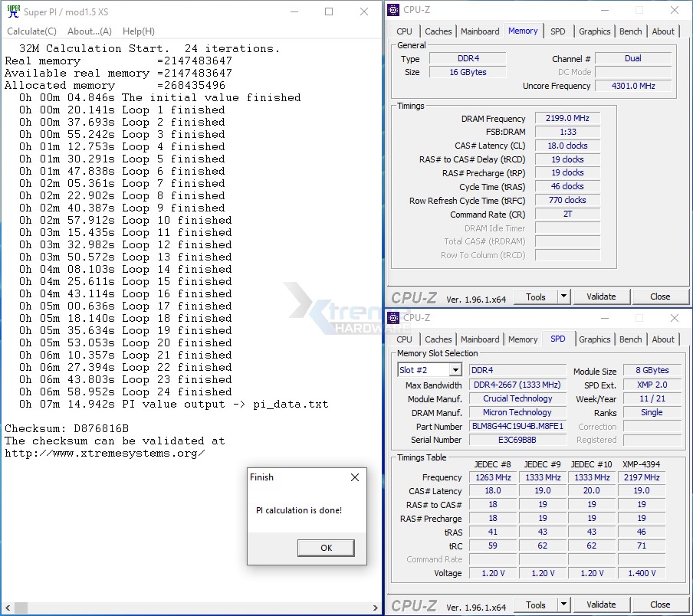Expand Tools dropdown arrow in upper CPU-Z window

point(563,297)
